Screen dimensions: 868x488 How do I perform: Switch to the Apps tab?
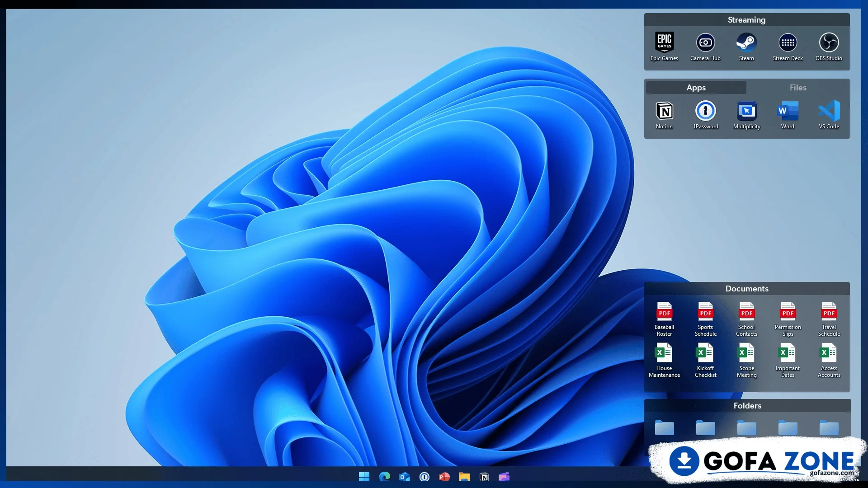pyautogui.click(x=696, y=87)
